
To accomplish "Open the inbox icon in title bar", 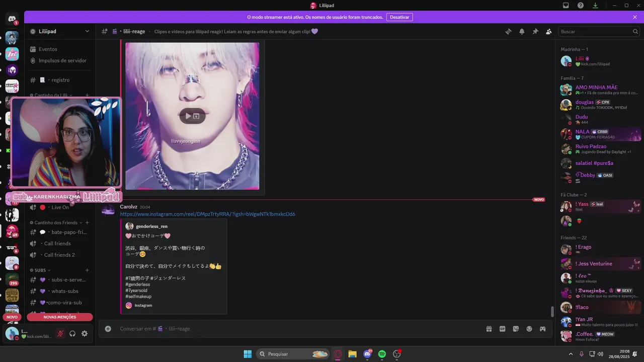I will [x=566, y=5].
